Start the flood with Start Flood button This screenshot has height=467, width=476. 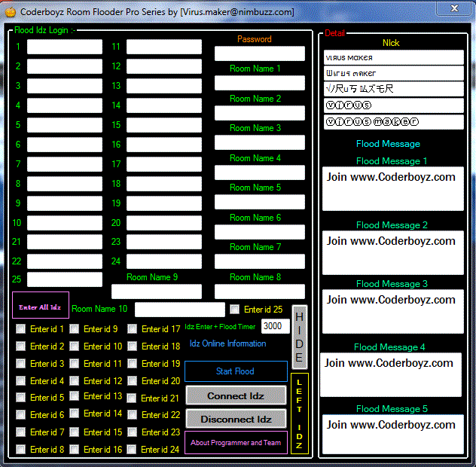[236, 371]
